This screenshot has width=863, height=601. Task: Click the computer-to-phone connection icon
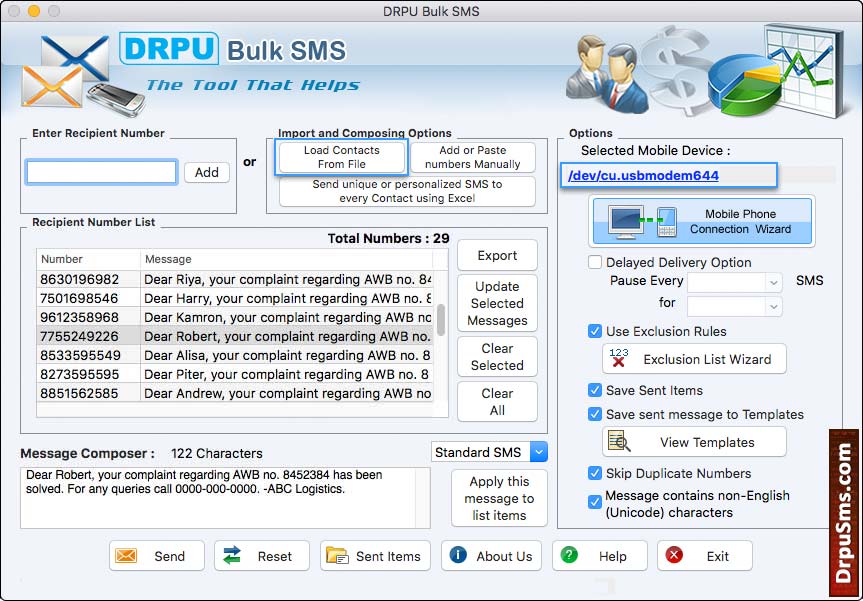[x=642, y=222]
